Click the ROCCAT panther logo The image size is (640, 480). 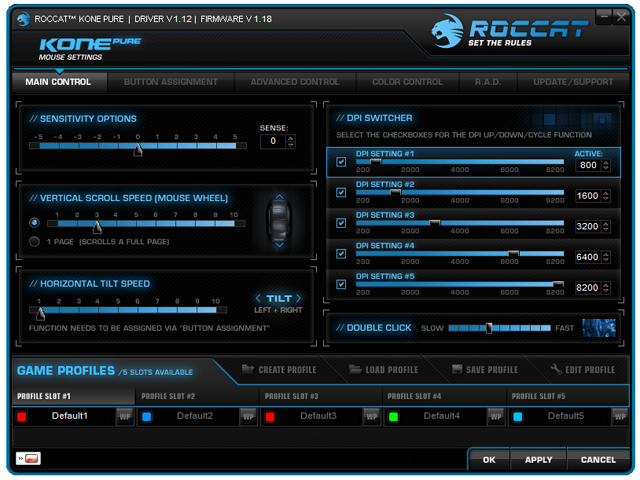[447, 31]
